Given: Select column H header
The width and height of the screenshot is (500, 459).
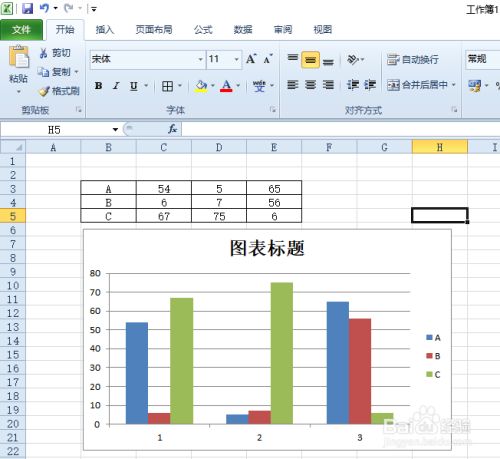Looking at the screenshot, I should [x=440, y=147].
